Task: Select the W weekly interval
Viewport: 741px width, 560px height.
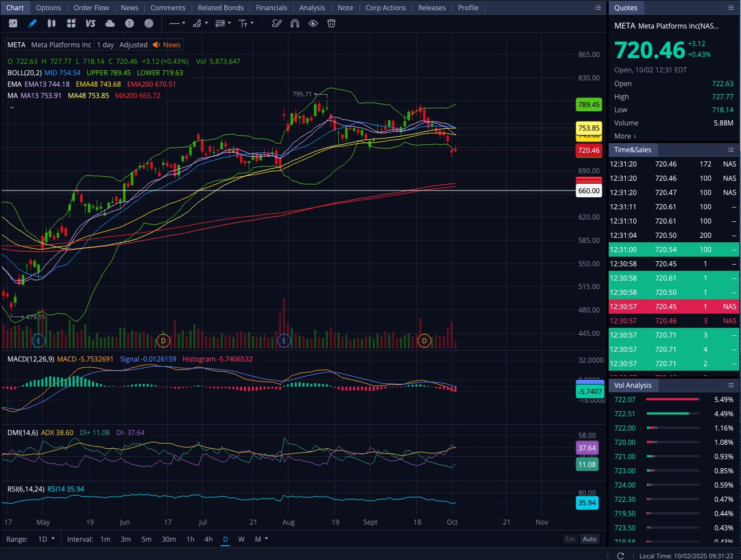Action: click(241, 539)
